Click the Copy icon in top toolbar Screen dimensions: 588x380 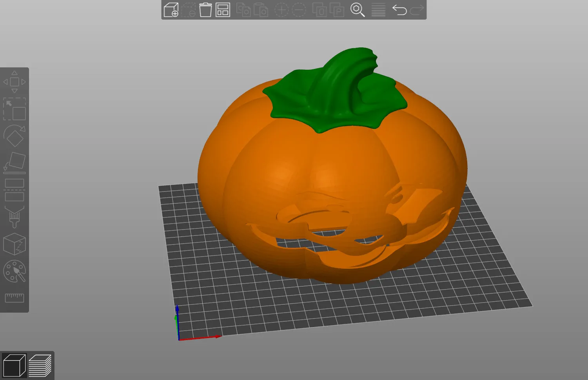click(x=243, y=10)
